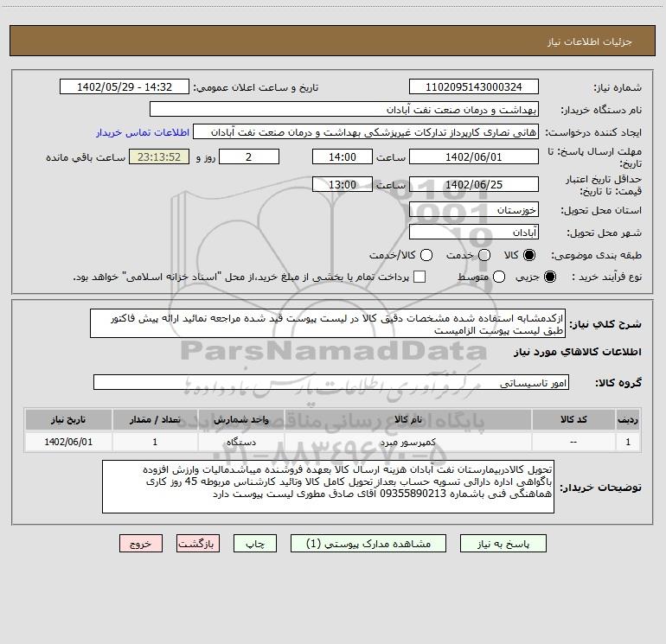
Task: Click the شرح کلی نیاز description box
Action: click(328, 324)
